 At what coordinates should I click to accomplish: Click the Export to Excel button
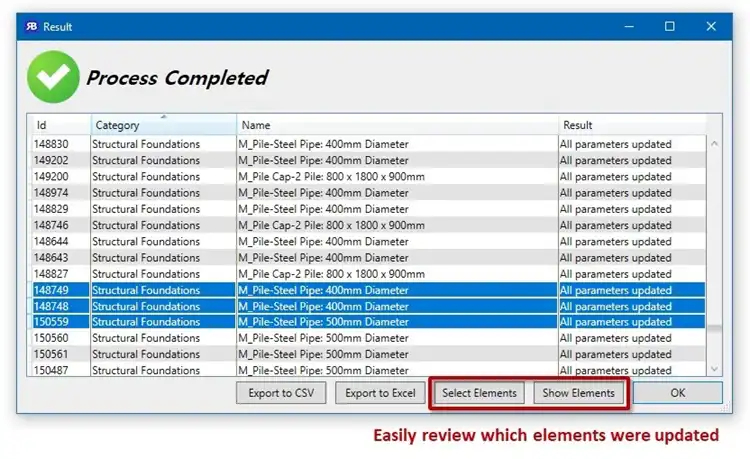[x=380, y=393]
